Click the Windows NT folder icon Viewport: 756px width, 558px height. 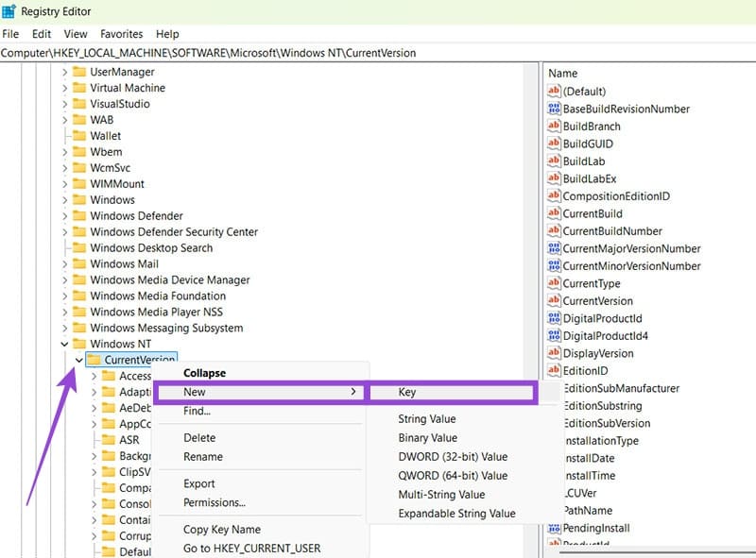coord(79,344)
